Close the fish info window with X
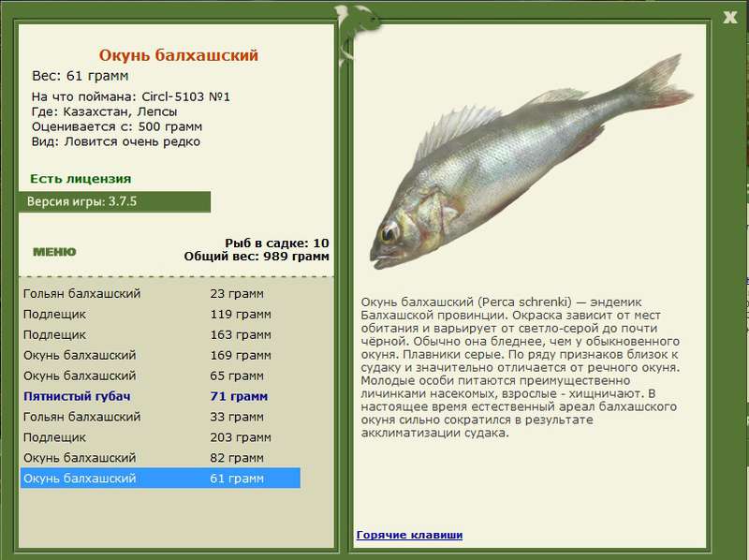The height and width of the screenshot is (560, 749). [730, 18]
